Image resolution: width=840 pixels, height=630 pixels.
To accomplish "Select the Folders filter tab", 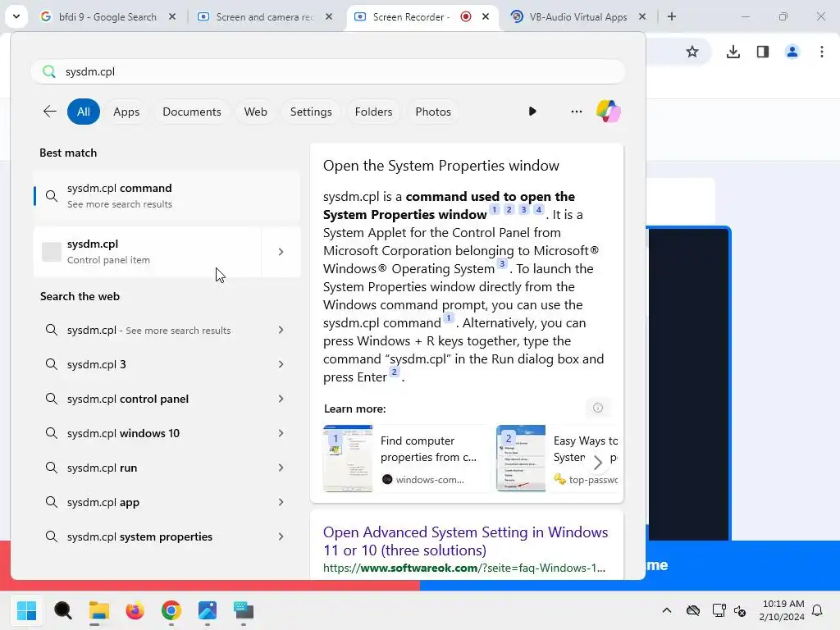I will [373, 112].
